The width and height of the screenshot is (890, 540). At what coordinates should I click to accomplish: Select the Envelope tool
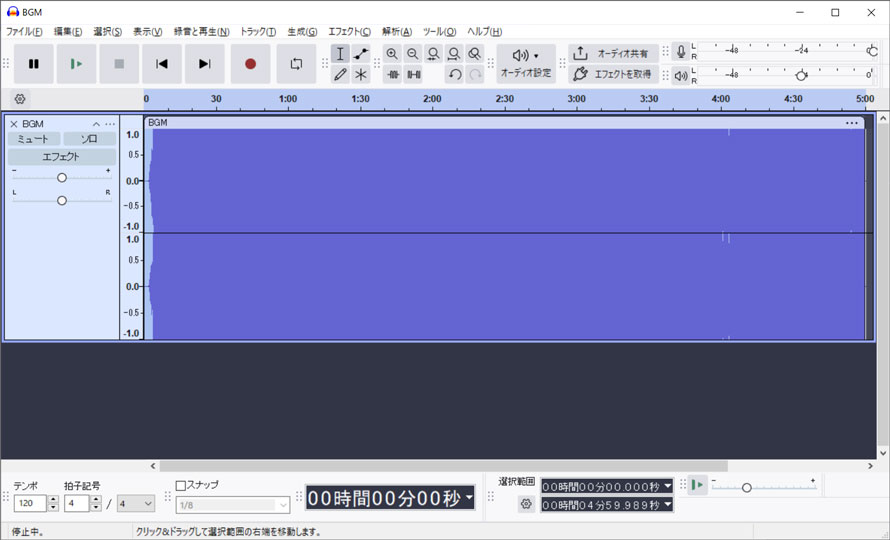point(361,54)
